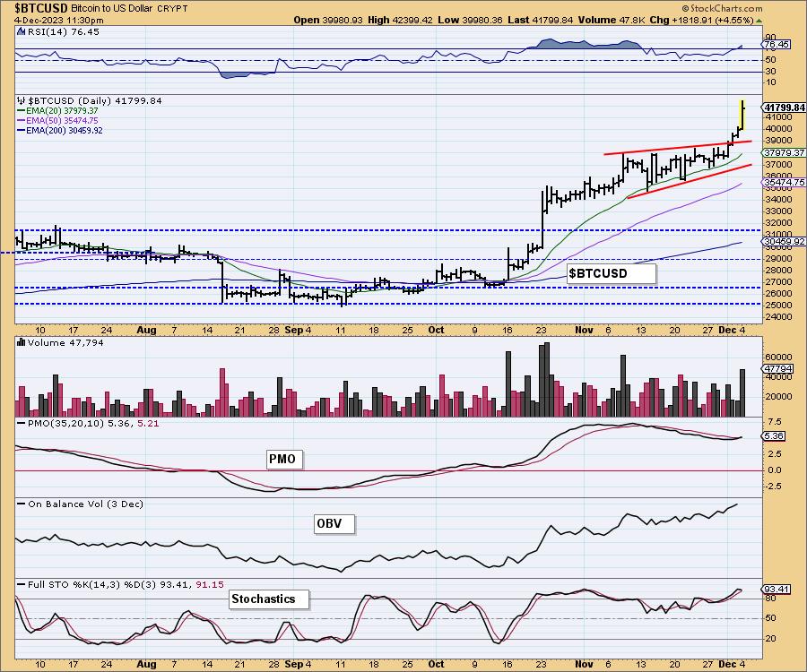Click the yellow highlighted latest price bar
This screenshot has height=672, width=807.
(742, 115)
